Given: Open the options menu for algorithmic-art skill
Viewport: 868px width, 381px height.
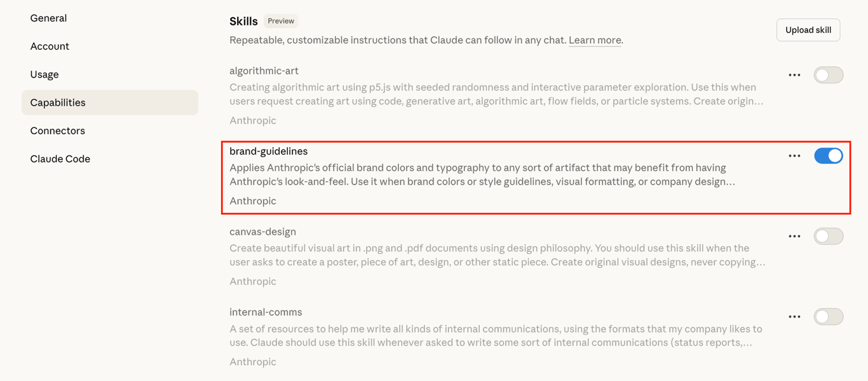Looking at the screenshot, I should pyautogui.click(x=794, y=74).
